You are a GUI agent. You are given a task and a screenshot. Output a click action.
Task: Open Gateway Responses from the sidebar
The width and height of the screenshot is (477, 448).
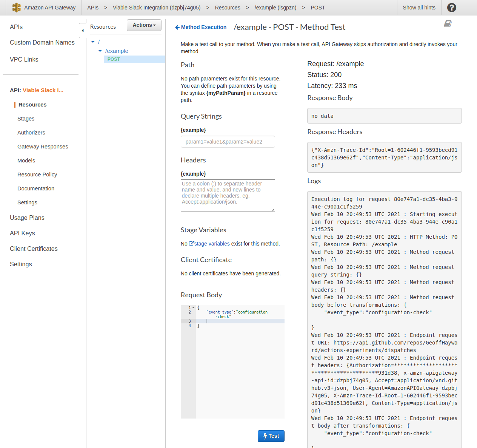pos(43,147)
